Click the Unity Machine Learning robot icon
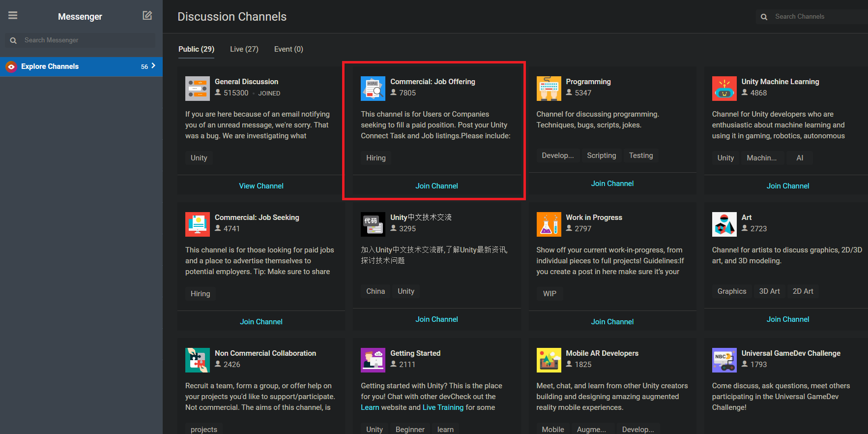The width and height of the screenshot is (868, 434). pos(724,89)
